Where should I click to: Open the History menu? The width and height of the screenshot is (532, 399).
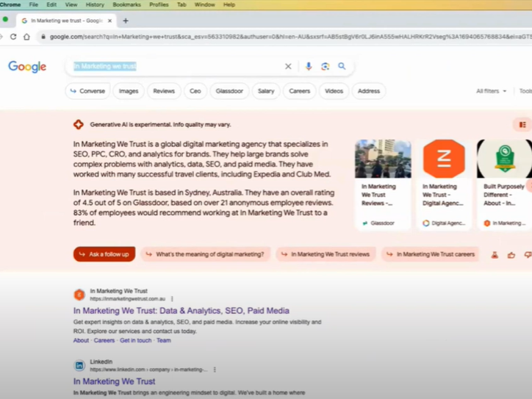point(95,4)
